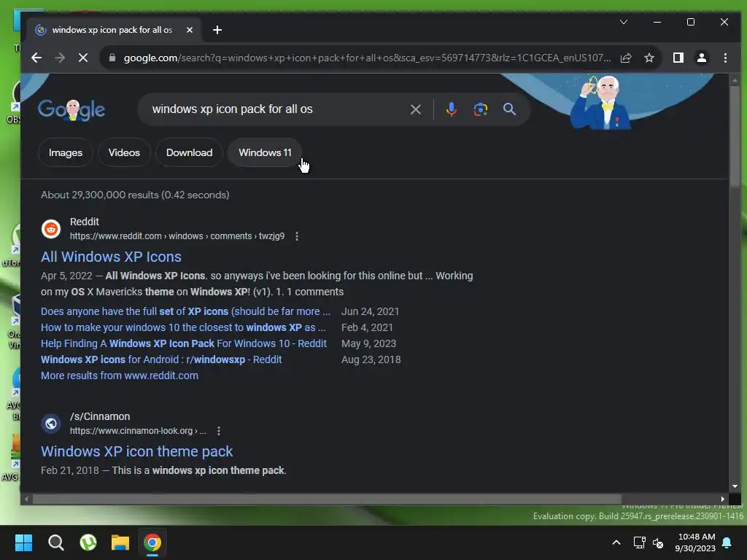Image resolution: width=747 pixels, height=560 pixels.
Task: Go back to previous page in Chrome
Action: [36, 58]
